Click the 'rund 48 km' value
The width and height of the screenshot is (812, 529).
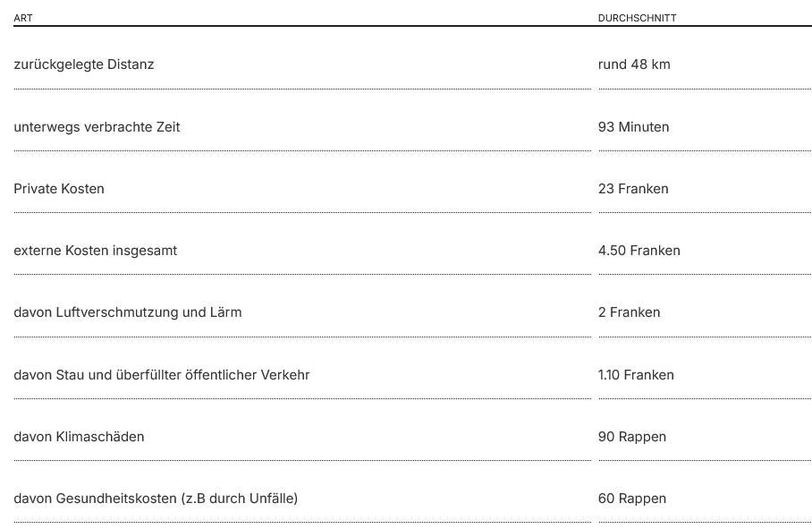pyautogui.click(x=634, y=64)
